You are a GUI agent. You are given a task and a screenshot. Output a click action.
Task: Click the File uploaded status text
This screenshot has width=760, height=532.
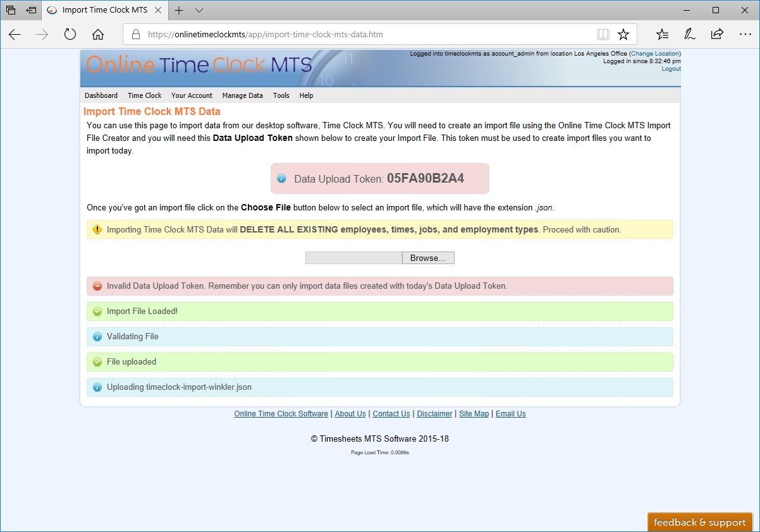(x=132, y=362)
